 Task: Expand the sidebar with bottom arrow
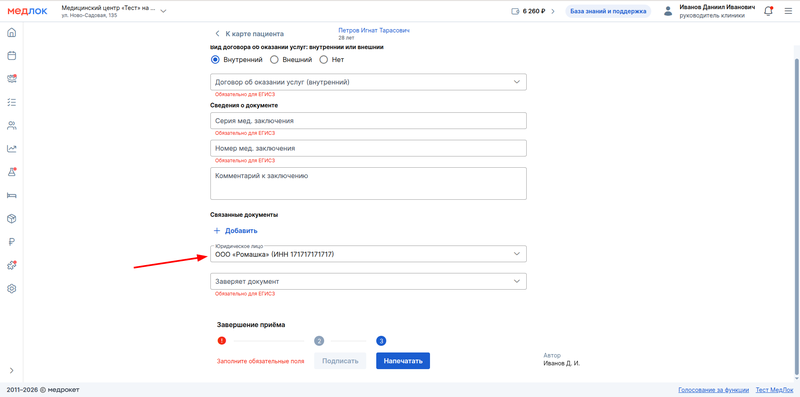pos(12,370)
